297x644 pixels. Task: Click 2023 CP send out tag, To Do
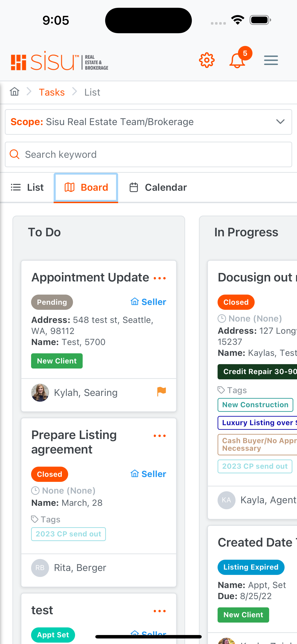tap(69, 534)
